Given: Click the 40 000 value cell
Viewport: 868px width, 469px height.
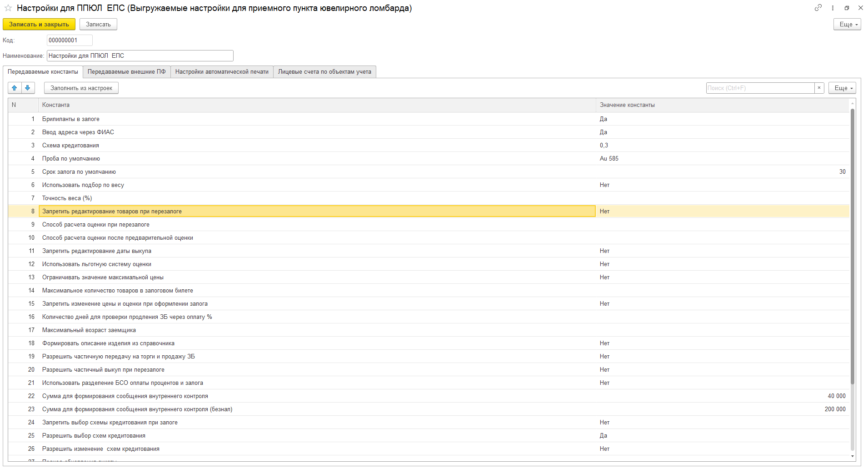Looking at the screenshot, I should (723, 396).
